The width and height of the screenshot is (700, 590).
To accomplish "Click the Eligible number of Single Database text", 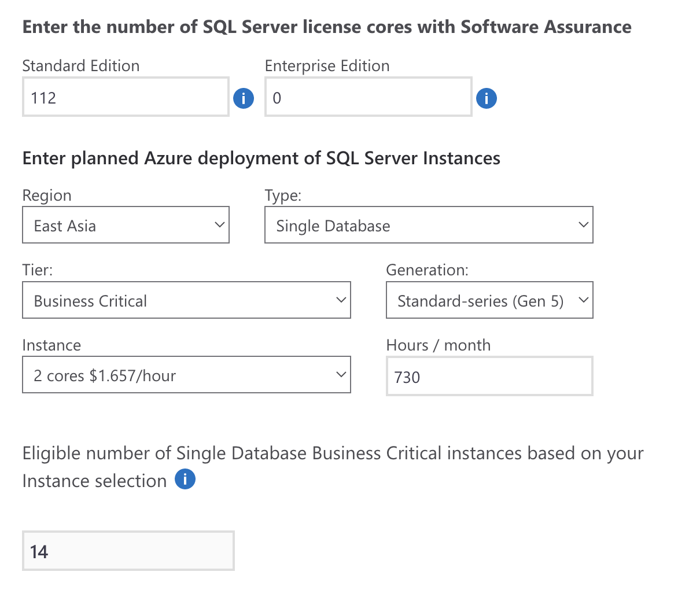I will (x=333, y=467).
